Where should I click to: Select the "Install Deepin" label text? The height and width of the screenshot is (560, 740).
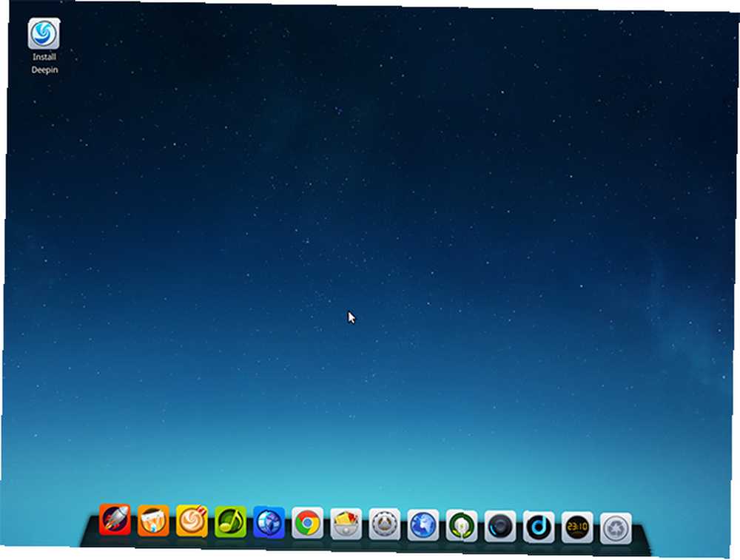tap(44, 63)
